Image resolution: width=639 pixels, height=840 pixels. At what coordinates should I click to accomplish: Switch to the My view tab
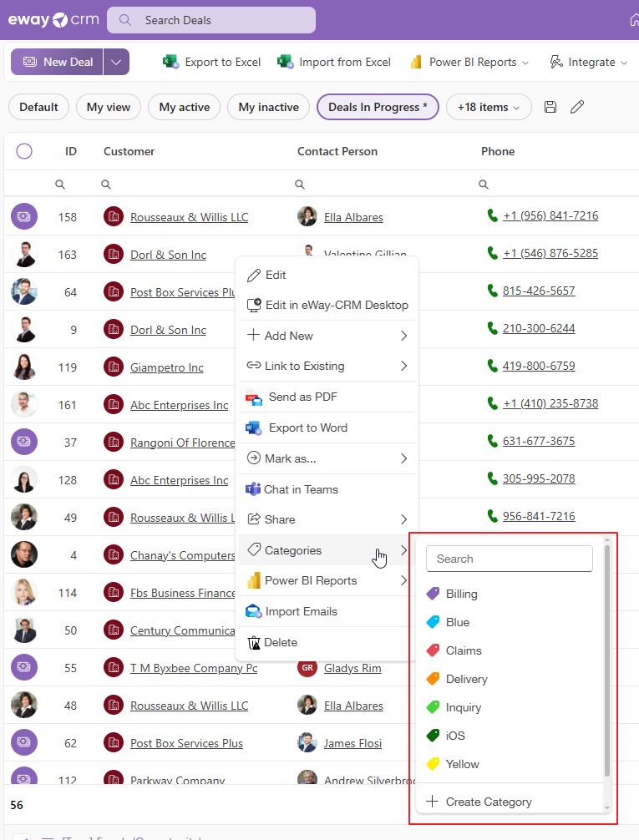pos(109,107)
